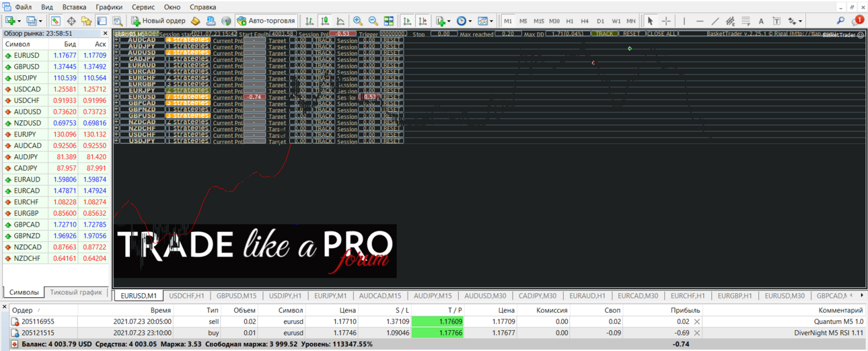Open the signals radio icon

226,21
